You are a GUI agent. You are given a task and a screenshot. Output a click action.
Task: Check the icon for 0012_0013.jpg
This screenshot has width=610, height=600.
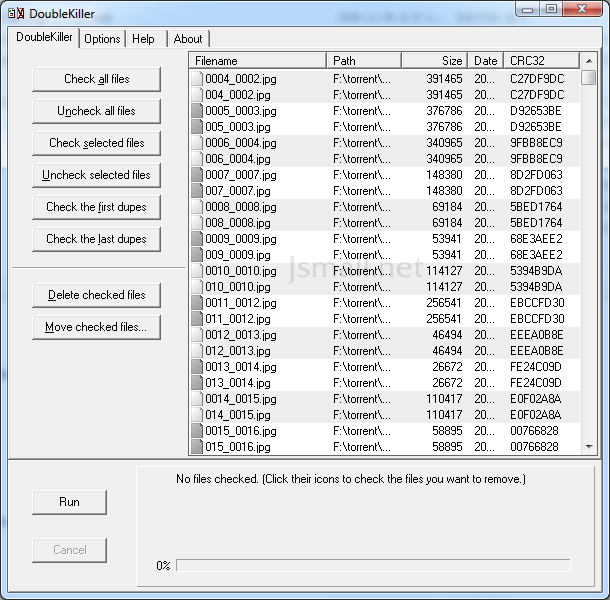[197, 335]
